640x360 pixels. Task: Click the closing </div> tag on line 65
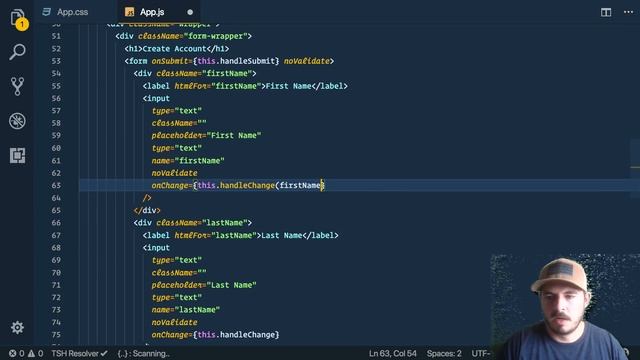tap(147, 210)
